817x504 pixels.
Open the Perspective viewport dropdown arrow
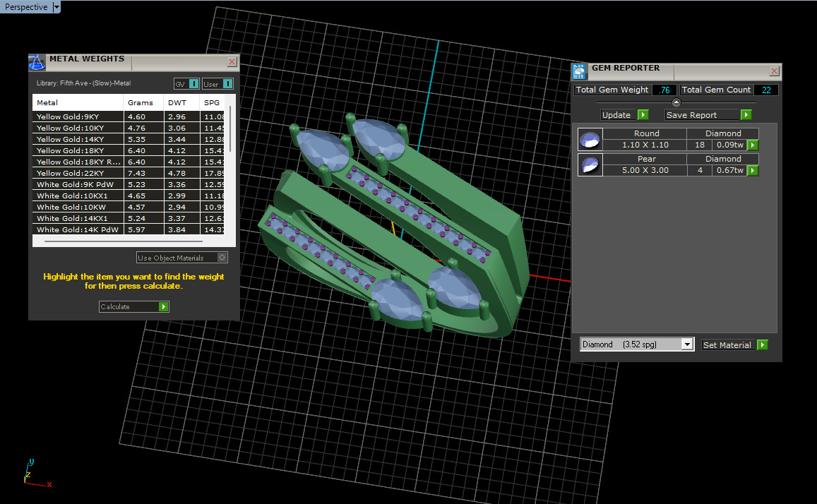[56, 7]
